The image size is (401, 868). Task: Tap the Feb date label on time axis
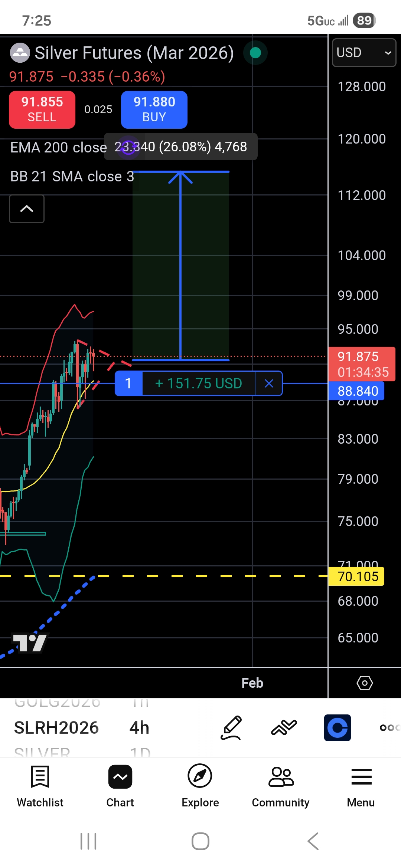click(x=252, y=683)
